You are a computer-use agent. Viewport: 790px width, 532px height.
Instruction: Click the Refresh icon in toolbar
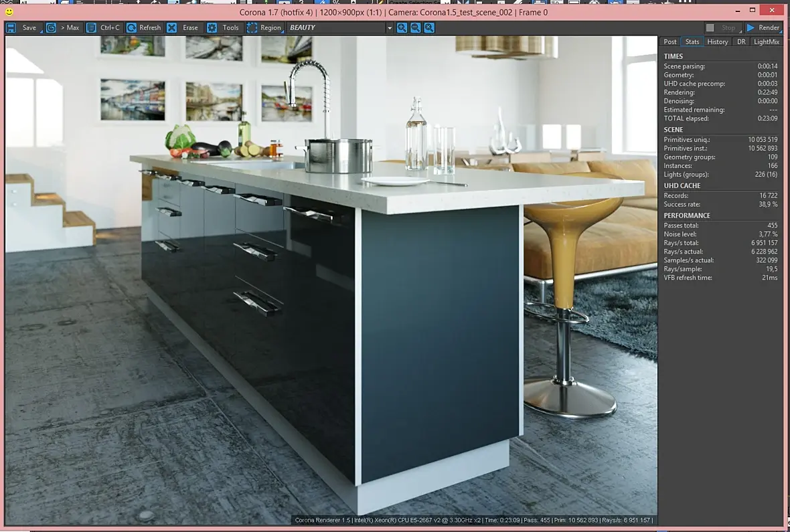coord(131,27)
